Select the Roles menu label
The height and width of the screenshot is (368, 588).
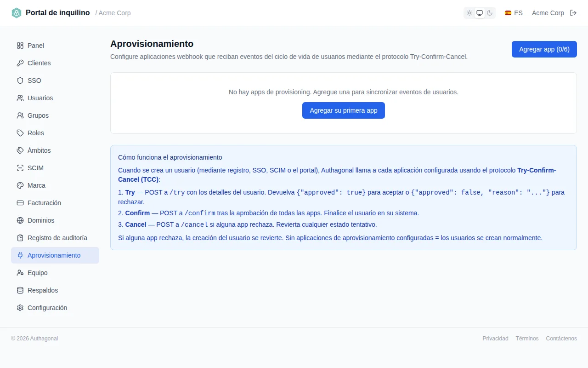click(x=36, y=133)
